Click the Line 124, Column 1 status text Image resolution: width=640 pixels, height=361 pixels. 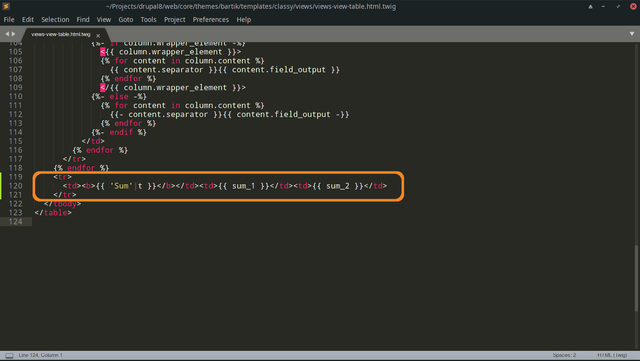click(40, 355)
